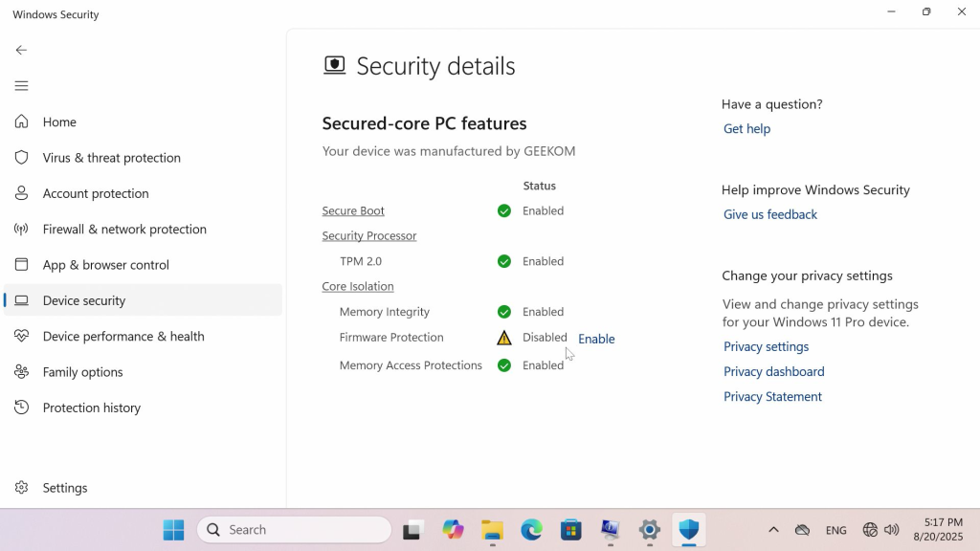Open the Windows Start menu
980x551 pixels.
[x=173, y=530]
